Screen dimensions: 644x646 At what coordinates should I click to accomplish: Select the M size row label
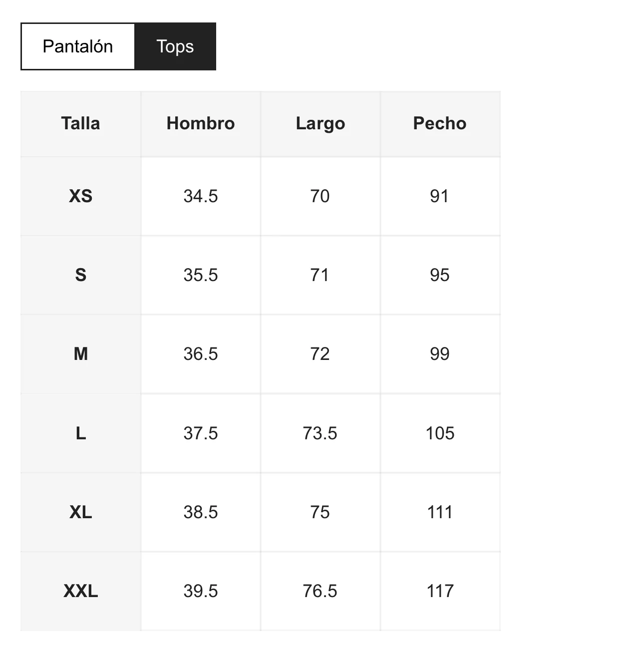pyautogui.click(x=80, y=354)
